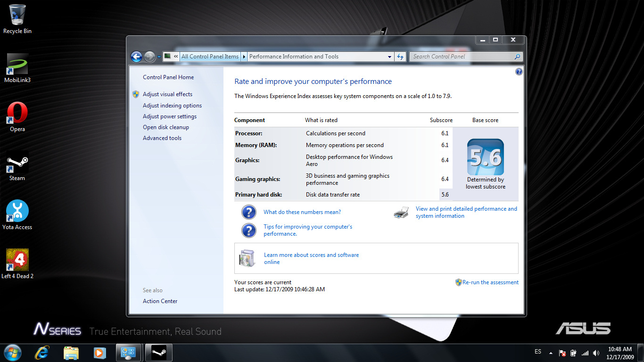The width and height of the screenshot is (644, 362).
Task: Open the recent pages dropdown arrow
Action: point(159,57)
